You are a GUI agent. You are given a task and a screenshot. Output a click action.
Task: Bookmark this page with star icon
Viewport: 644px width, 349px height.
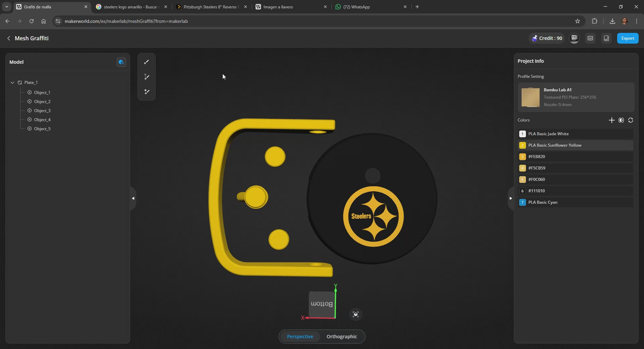click(578, 21)
